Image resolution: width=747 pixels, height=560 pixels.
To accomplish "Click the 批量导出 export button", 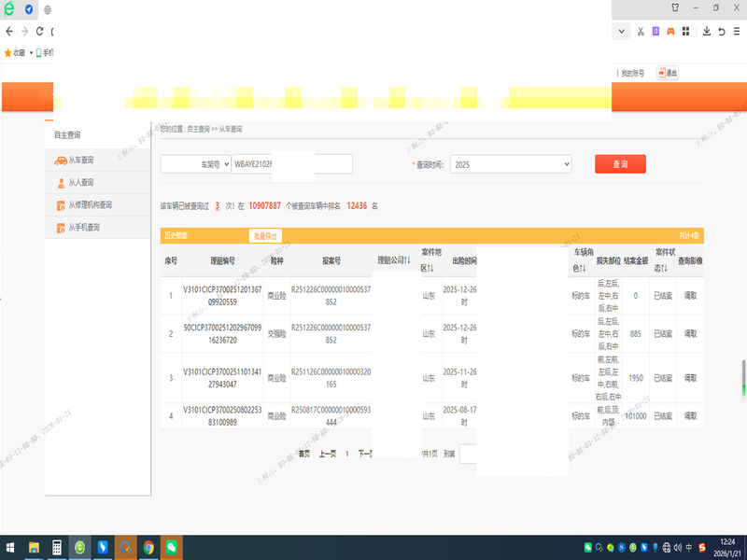I will (x=264, y=236).
